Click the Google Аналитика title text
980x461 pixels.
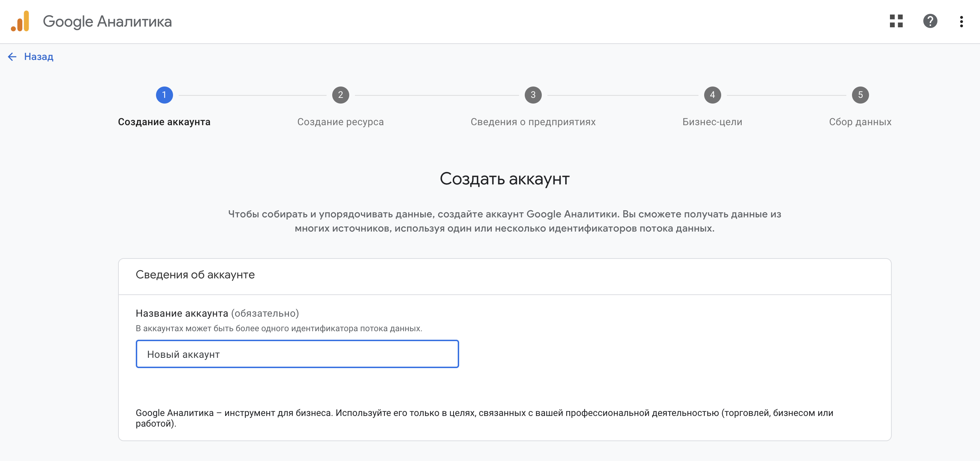107,22
